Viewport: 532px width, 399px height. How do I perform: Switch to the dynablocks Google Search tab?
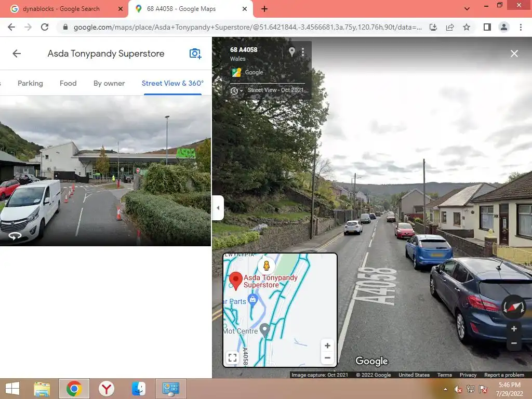coord(61,9)
